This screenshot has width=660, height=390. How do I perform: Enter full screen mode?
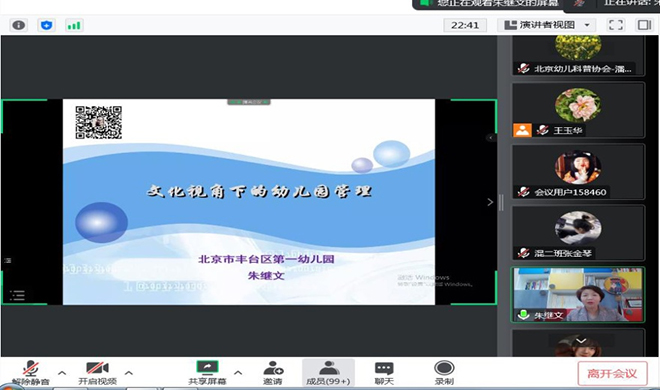point(616,25)
